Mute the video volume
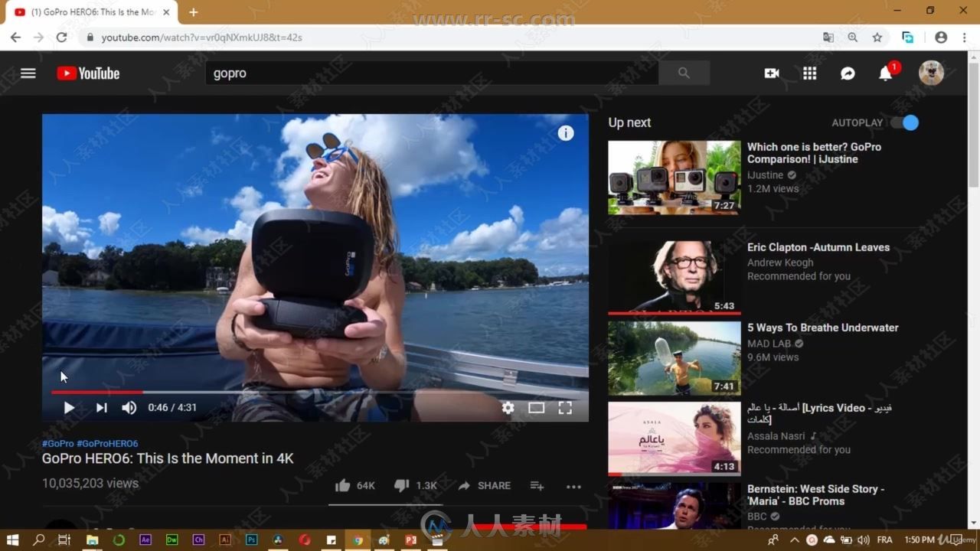The width and height of the screenshot is (980, 551). 129,408
